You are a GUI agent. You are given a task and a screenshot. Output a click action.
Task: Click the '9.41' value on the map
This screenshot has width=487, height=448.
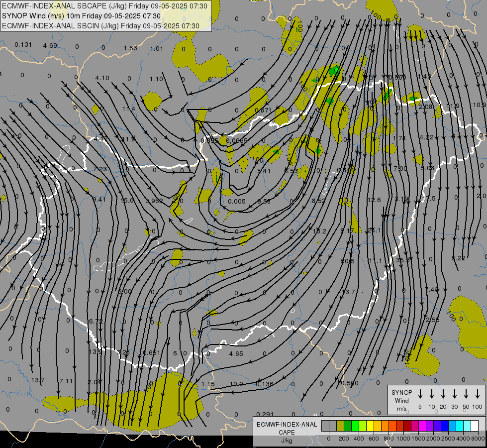pos(99,199)
